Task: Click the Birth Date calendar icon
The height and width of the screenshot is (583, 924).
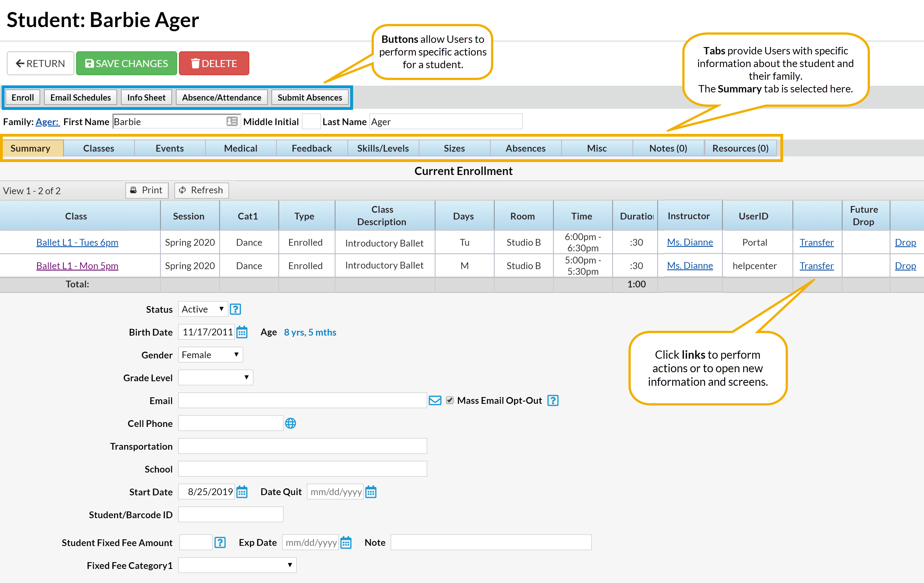Action: [242, 332]
